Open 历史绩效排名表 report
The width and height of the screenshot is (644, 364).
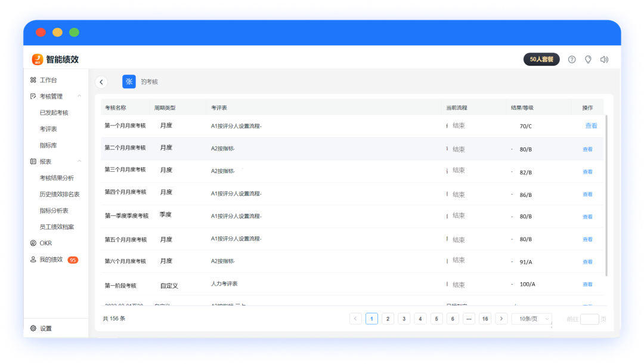[x=60, y=195]
